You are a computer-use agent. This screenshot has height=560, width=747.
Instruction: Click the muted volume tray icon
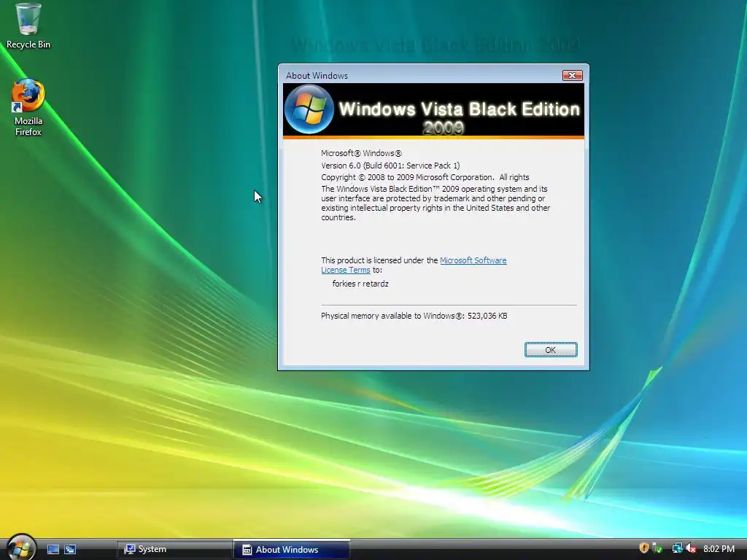(x=691, y=548)
